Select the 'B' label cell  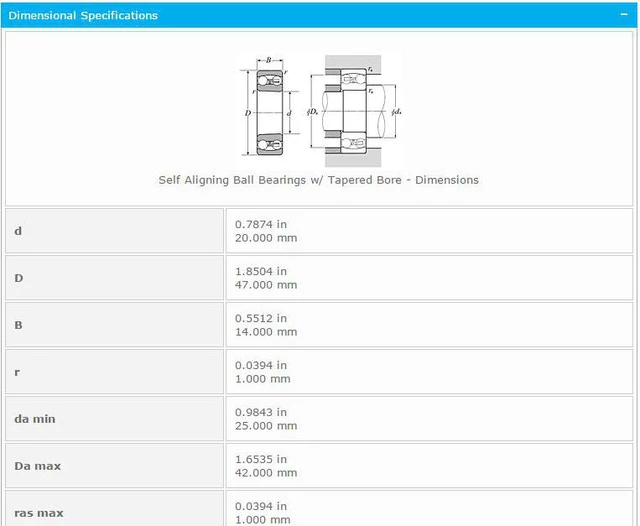pos(114,325)
